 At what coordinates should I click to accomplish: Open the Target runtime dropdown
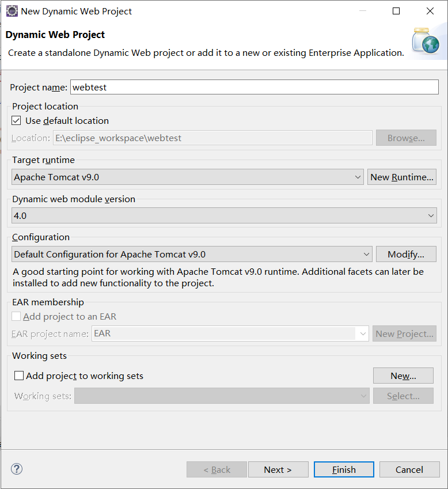(x=187, y=177)
